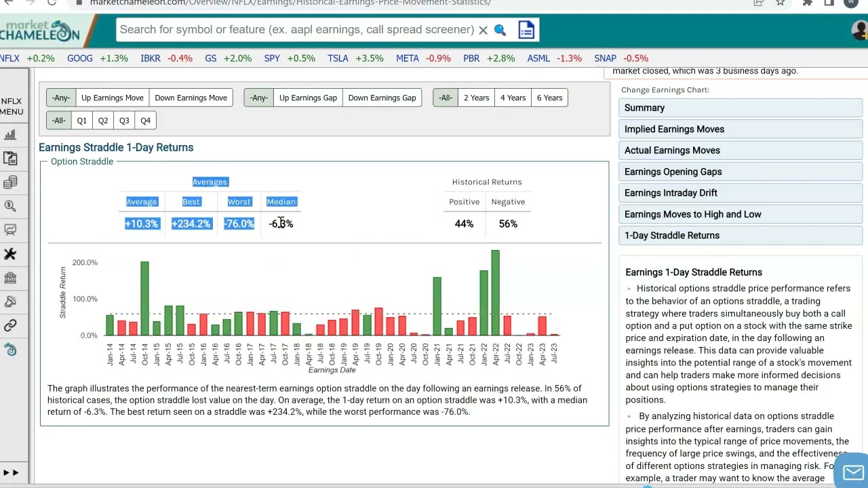Filter to Q2 earnings
868x488 pixels.
click(103, 121)
